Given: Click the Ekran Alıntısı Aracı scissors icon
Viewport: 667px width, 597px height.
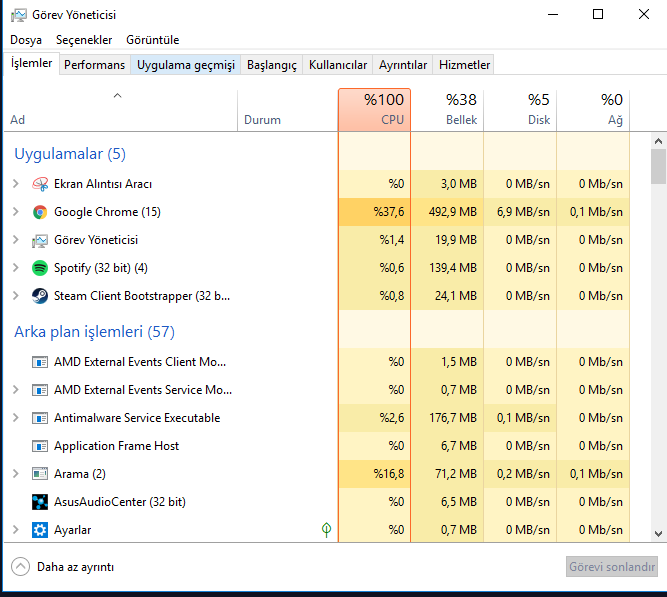Looking at the screenshot, I should [40, 184].
